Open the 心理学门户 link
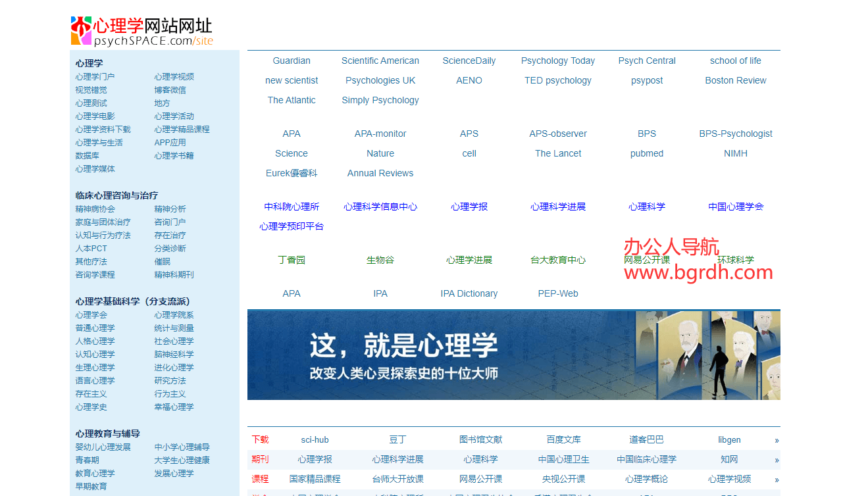The width and height of the screenshot is (868, 496). [94, 76]
